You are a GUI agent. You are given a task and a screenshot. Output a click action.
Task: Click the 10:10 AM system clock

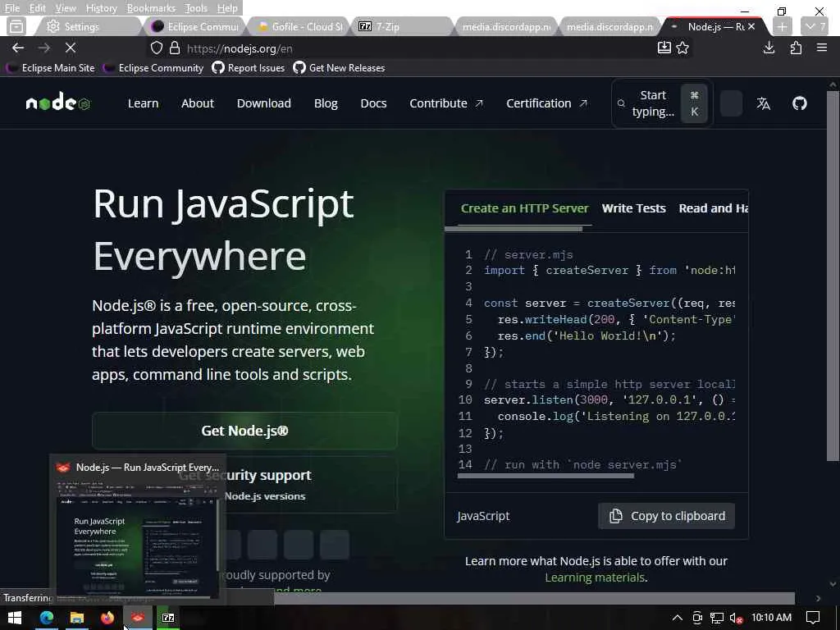click(771, 618)
